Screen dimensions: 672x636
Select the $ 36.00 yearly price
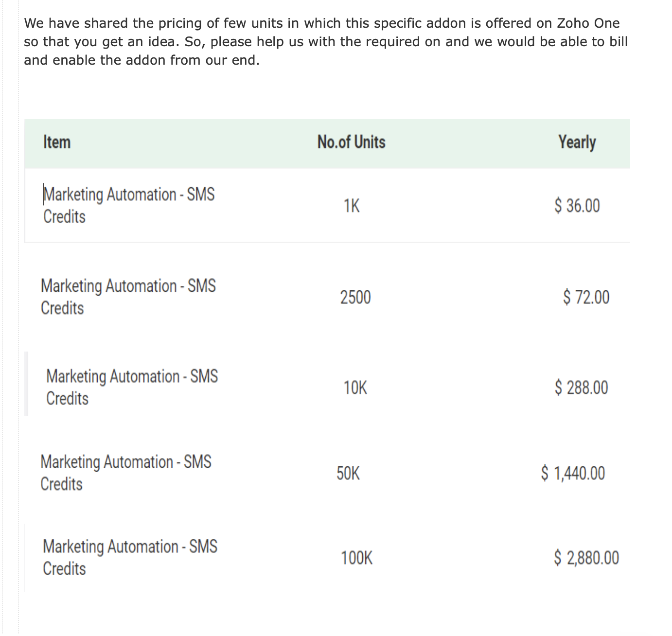click(577, 206)
